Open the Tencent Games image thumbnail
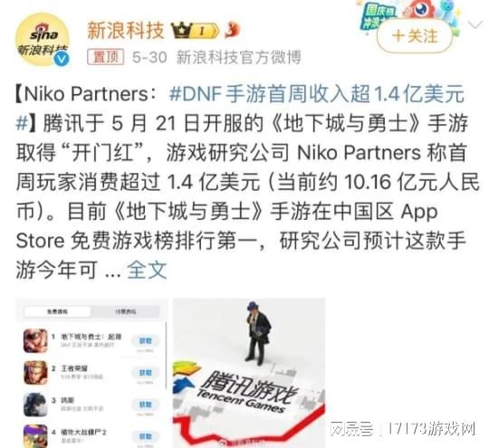 pyautogui.click(x=249, y=373)
